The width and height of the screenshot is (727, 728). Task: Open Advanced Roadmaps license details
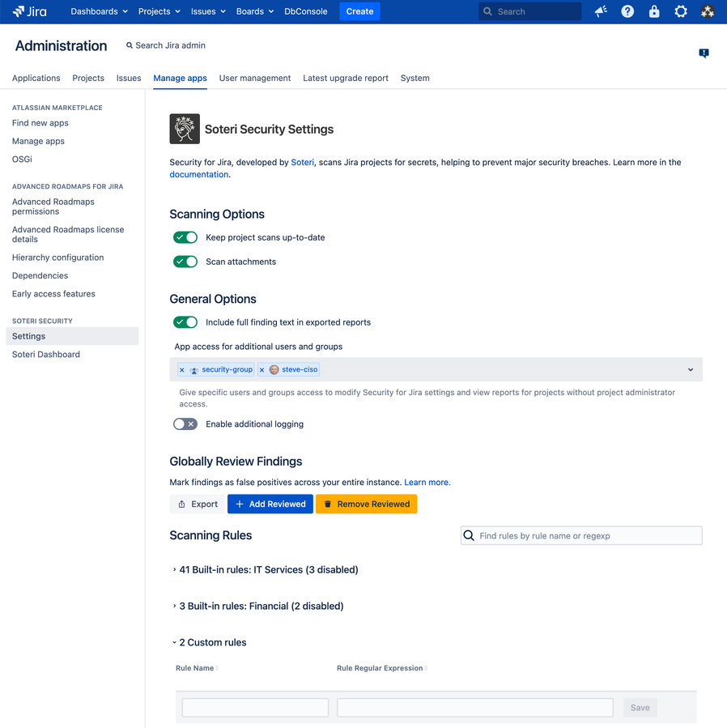pos(68,235)
